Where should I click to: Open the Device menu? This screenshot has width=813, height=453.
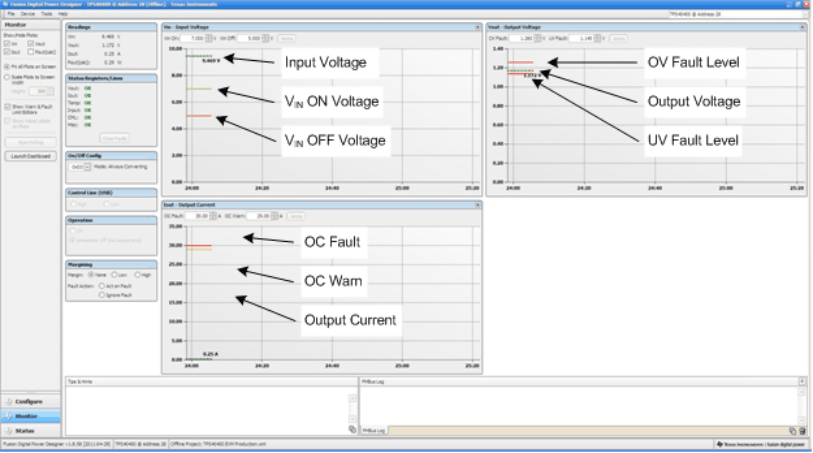pyautogui.click(x=27, y=15)
